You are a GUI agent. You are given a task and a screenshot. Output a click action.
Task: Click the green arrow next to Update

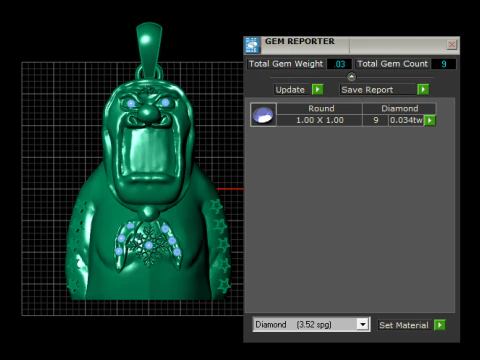pos(318,89)
